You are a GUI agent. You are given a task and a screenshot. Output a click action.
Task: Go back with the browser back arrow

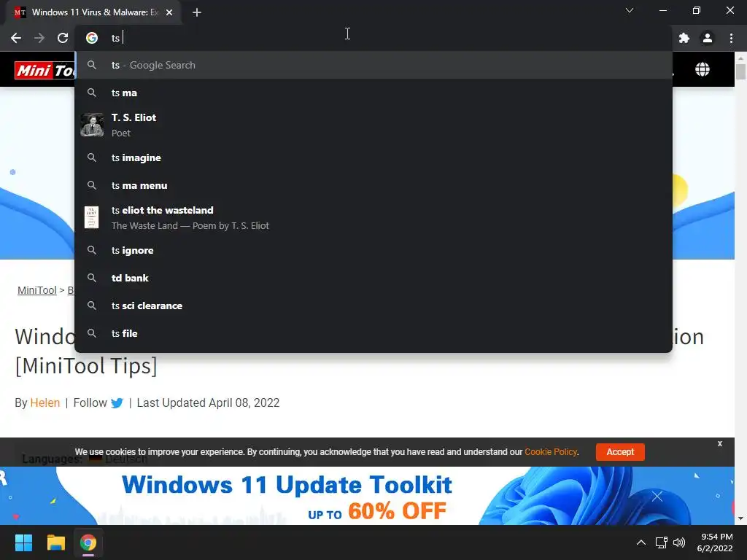tap(16, 38)
